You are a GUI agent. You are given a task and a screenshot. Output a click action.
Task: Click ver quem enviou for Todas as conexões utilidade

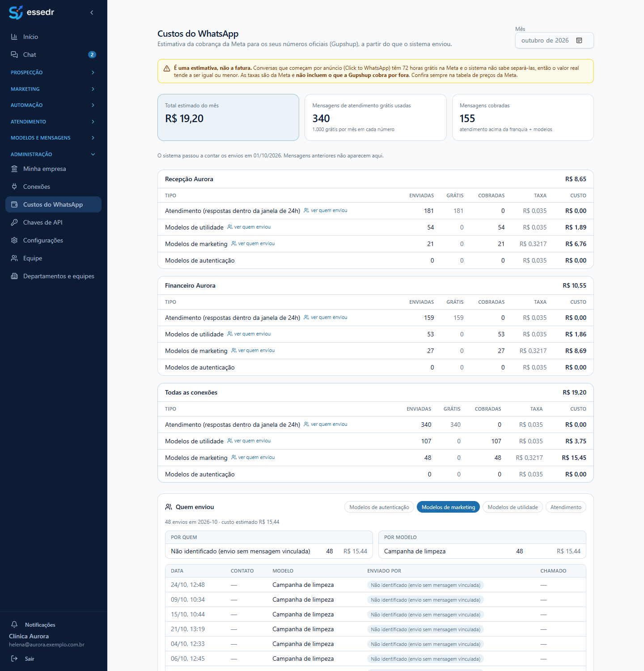point(249,441)
